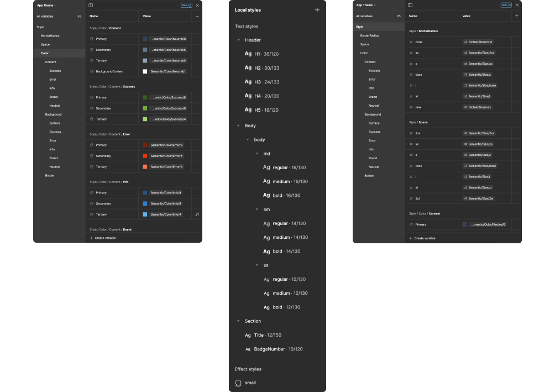Screen dimensions: 555x392
Task: Toggle sidebar icon in the BorderRadius variables panel
Action: click(x=410, y=5)
